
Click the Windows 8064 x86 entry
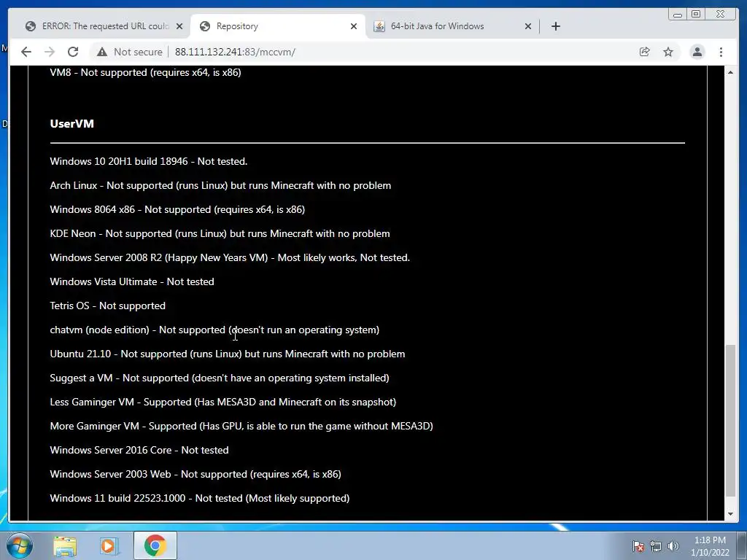[177, 209]
